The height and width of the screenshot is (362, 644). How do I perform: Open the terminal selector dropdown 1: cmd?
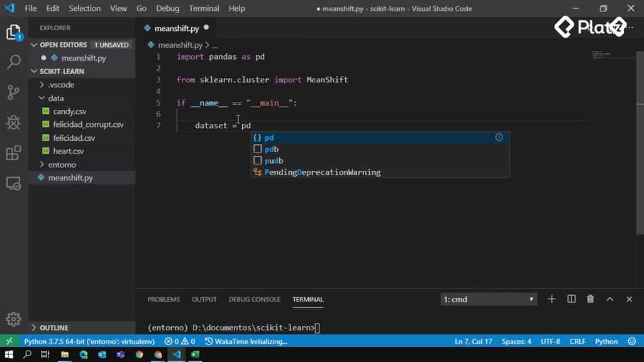tap(488, 299)
